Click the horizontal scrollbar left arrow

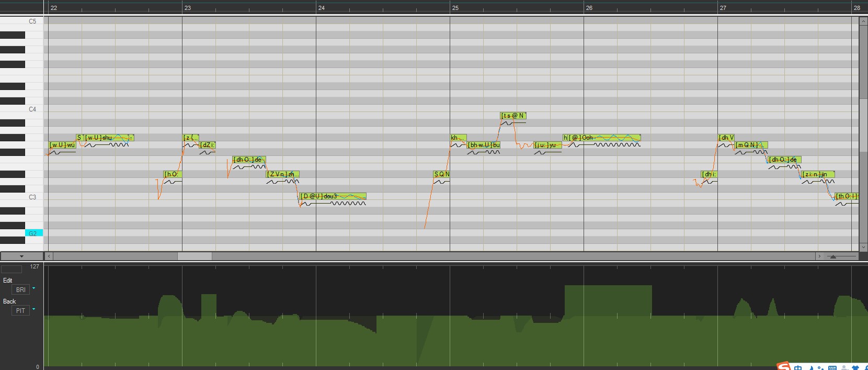[49, 256]
